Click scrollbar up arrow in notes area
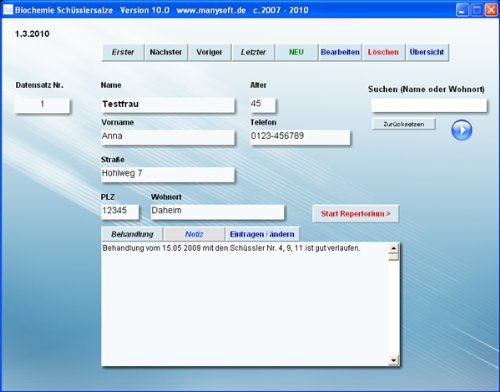Screen dimensions: 500x392 coord(394,248)
